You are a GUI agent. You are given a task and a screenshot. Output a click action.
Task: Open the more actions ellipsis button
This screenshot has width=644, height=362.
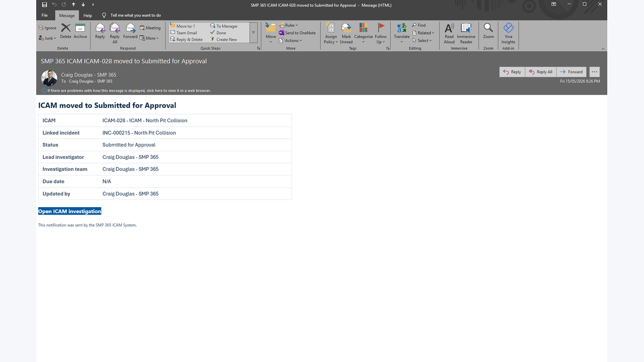coord(594,72)
